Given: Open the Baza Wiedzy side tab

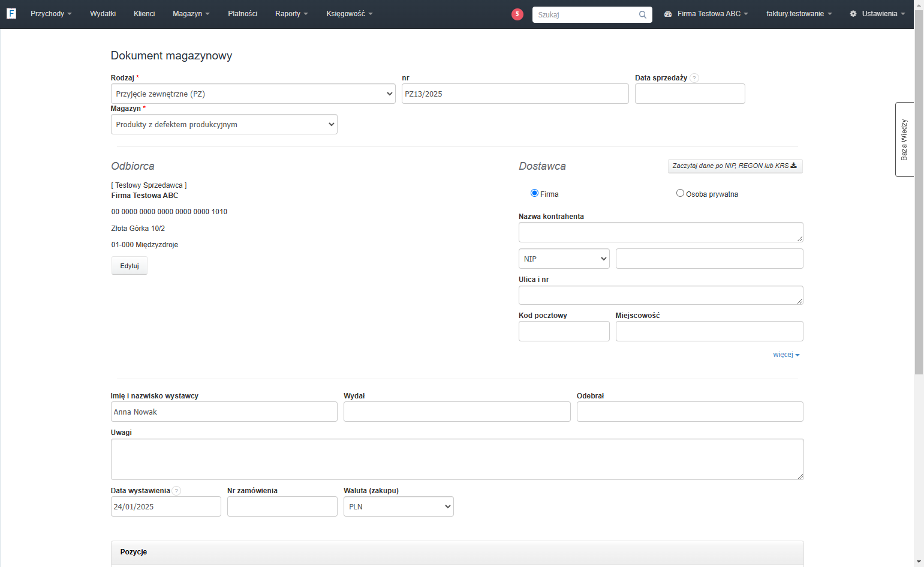Looking at the screenshot, I should click(904, 139).
